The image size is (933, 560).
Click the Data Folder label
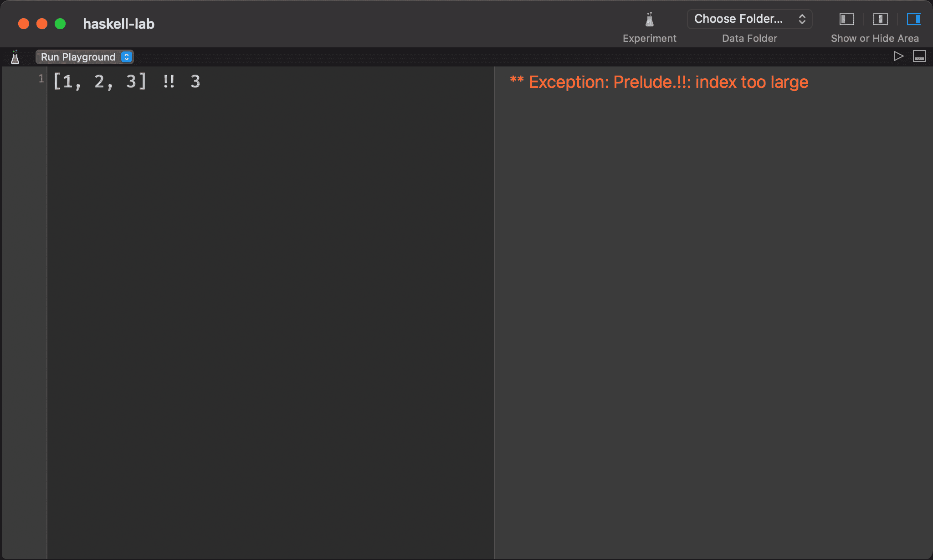(x=749, y=38)
